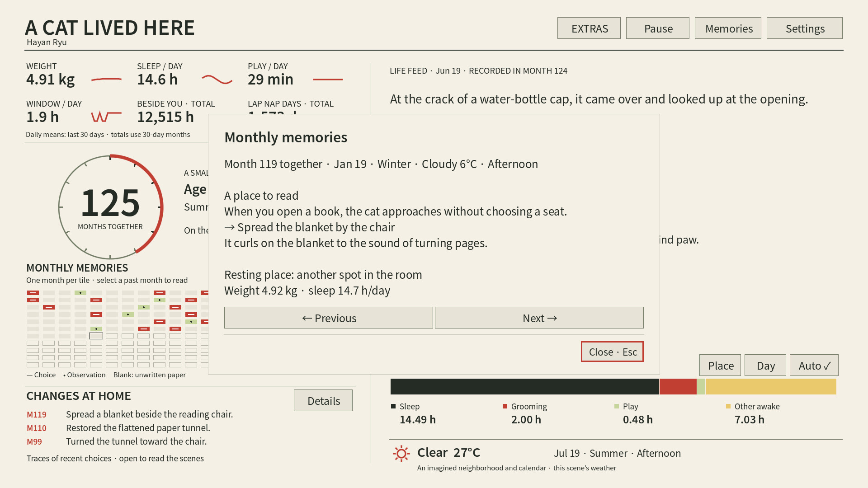
Task: Select the M119 change entry
Action: pyautogui.click(x=130, y=414)
